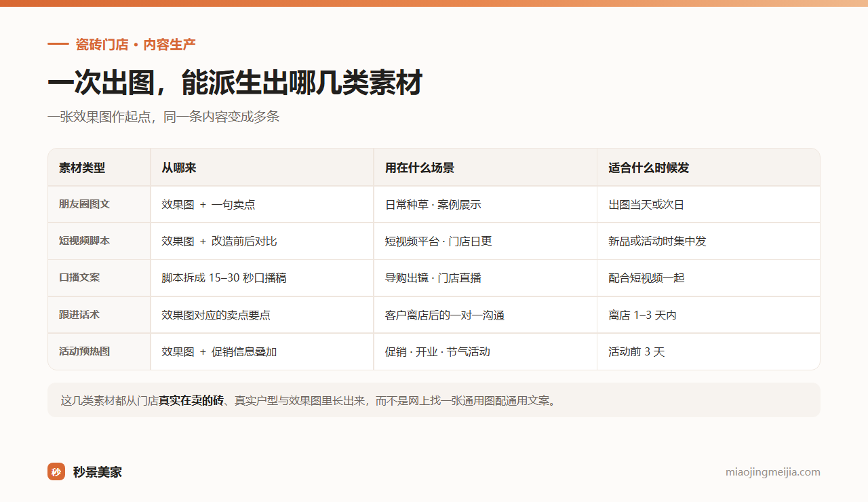This screenshot has width=868, height=502.
Task: Click the cell 效果图 + 促销信息叠加
Action: tap(262, 351)
